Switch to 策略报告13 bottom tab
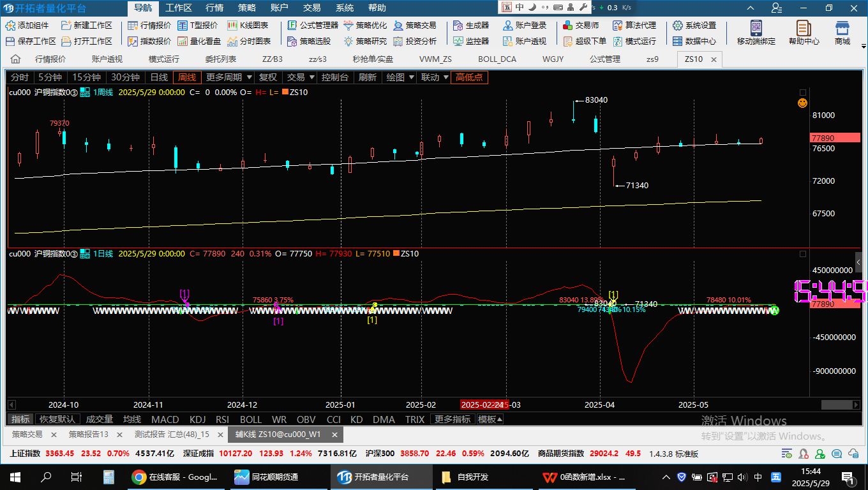868x490 pixels. click(89, 434)
